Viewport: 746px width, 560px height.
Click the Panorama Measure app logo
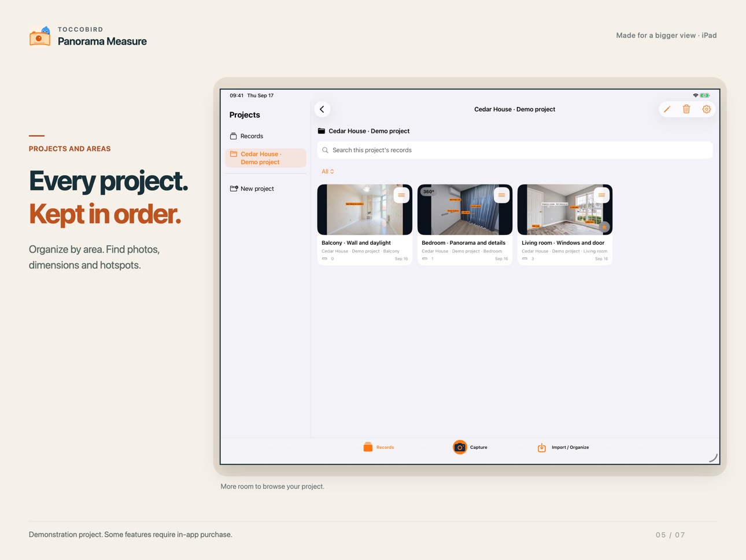tap(40, 36)
